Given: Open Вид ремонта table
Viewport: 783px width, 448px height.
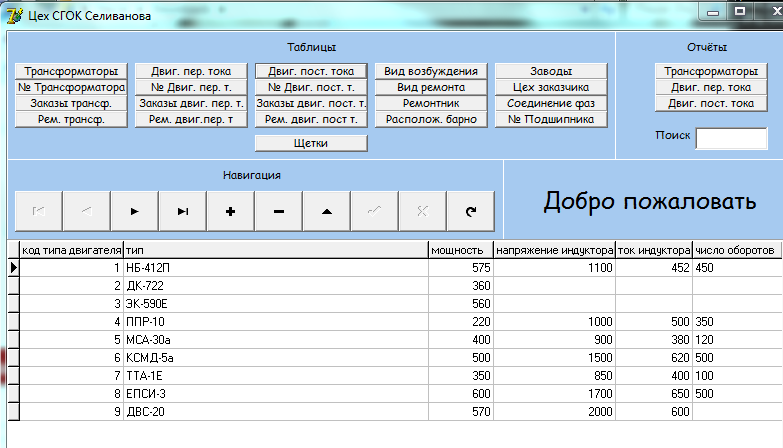Looking at the screenshot, I should click(x=431, y=87).
